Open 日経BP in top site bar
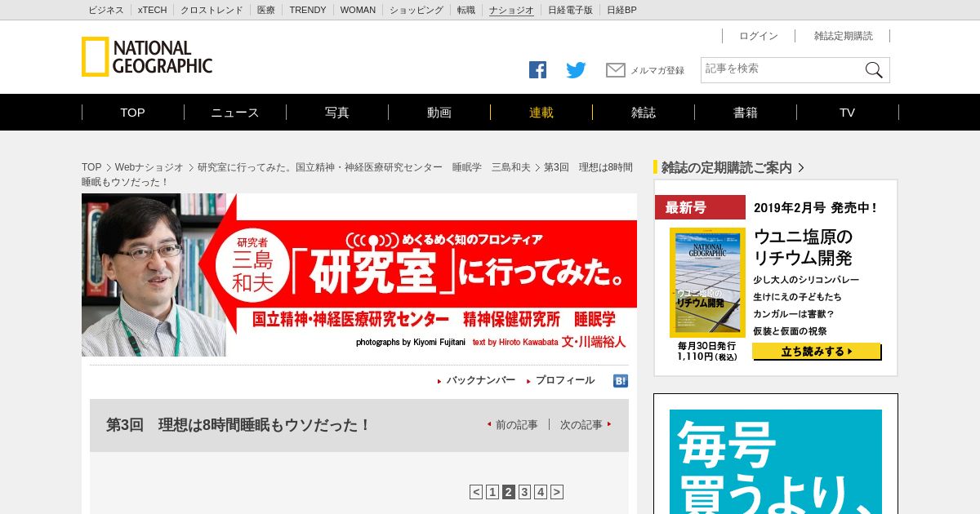Screen dimensions: 980x514 (621, 10)
